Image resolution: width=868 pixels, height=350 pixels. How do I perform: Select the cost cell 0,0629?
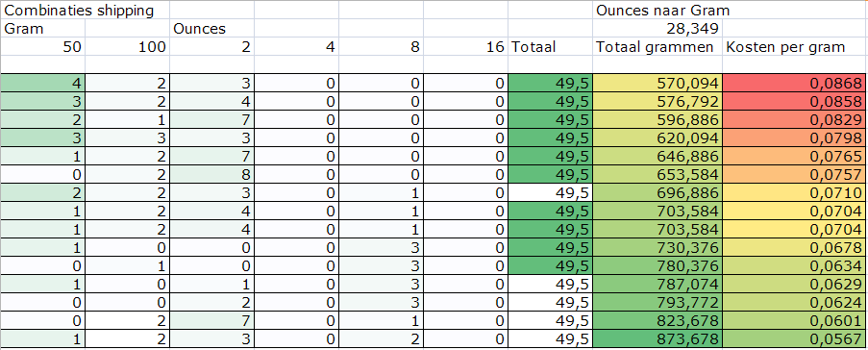coord(794,284)
